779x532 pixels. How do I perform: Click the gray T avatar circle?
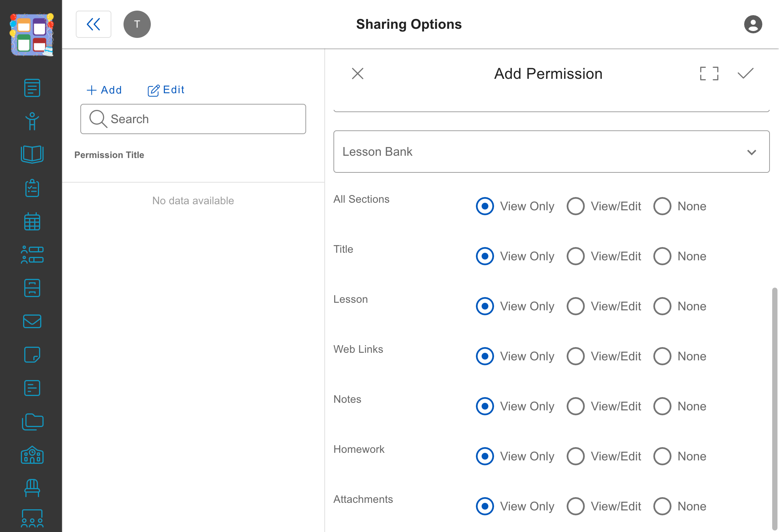click(x=137, y=24)
